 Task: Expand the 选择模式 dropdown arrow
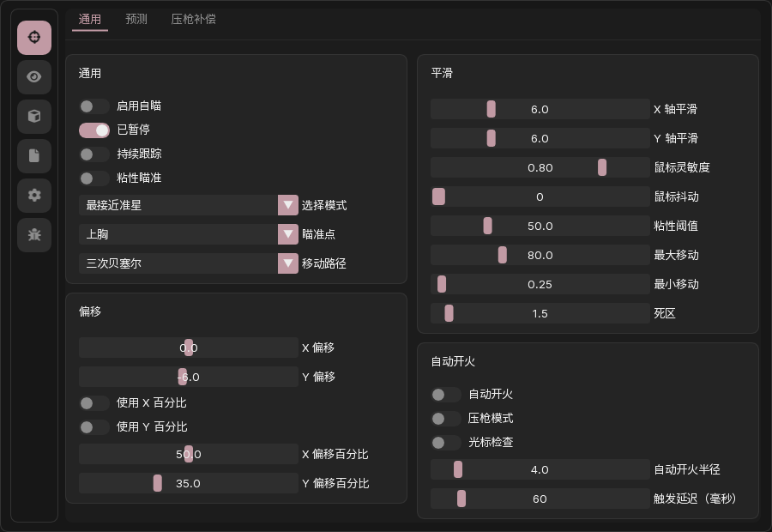pyautogui.click(x=287, y=205)
